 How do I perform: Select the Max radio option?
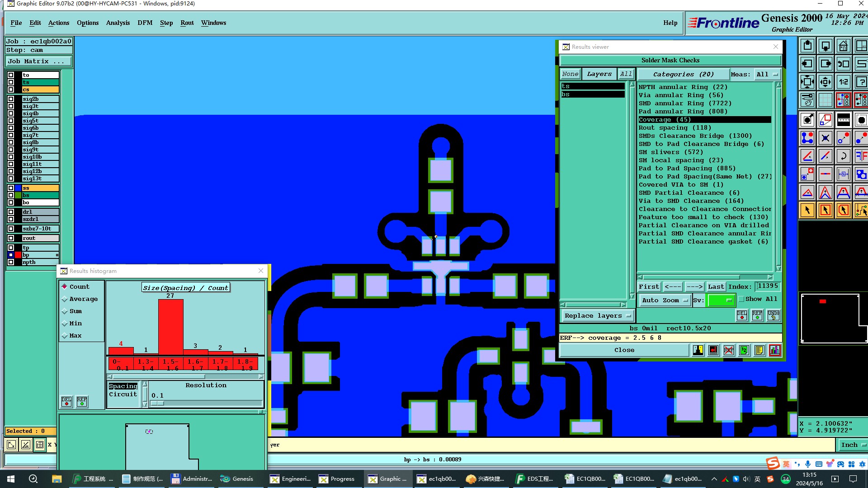pos(65,336)
